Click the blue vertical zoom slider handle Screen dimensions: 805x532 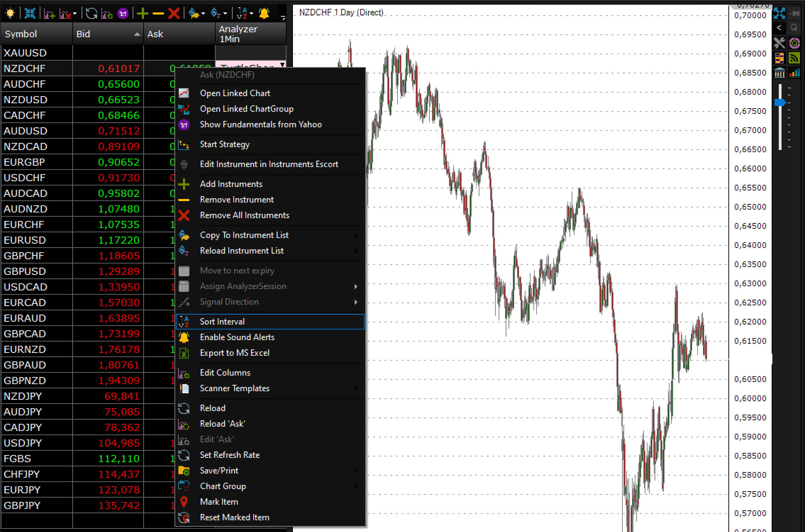[780, 102]
